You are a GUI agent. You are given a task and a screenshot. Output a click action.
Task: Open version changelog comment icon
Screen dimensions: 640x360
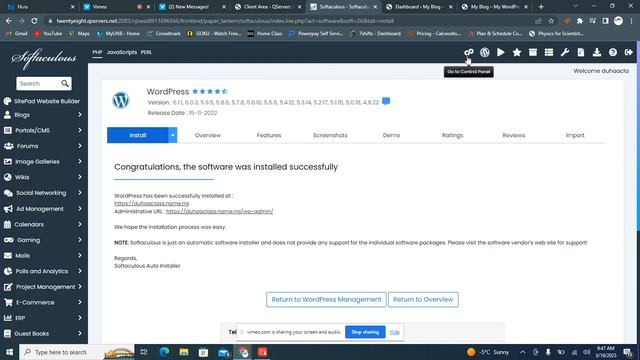(386, 101)
